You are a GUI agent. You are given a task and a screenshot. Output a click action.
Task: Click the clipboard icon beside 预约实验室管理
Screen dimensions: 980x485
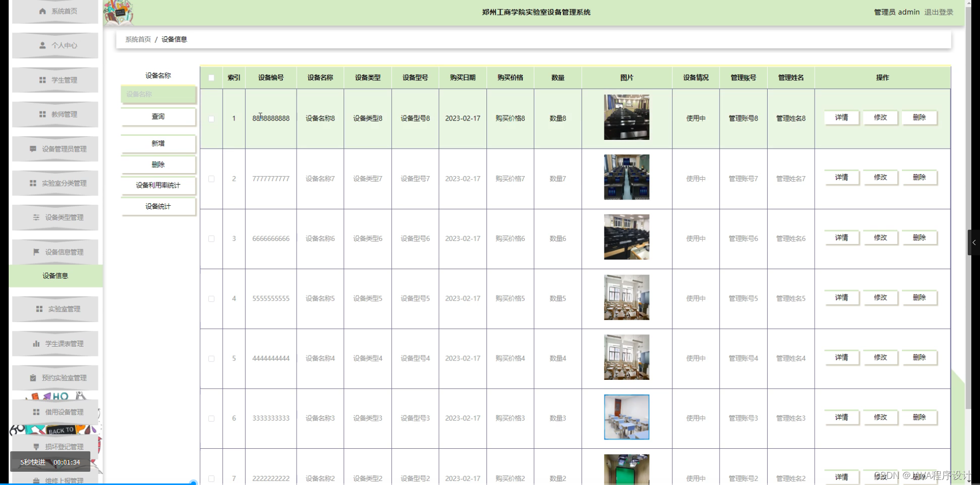click(33, 378)
